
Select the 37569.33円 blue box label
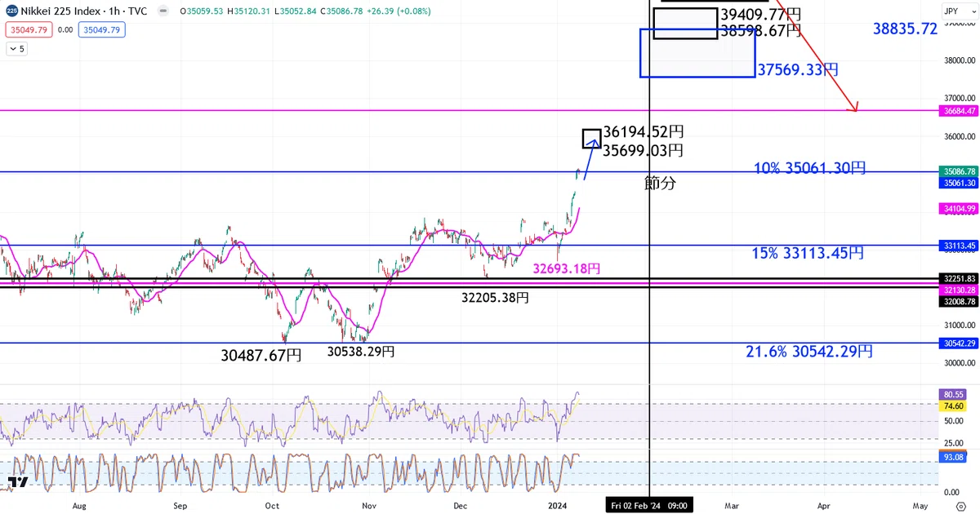click(x=798, y=70)
